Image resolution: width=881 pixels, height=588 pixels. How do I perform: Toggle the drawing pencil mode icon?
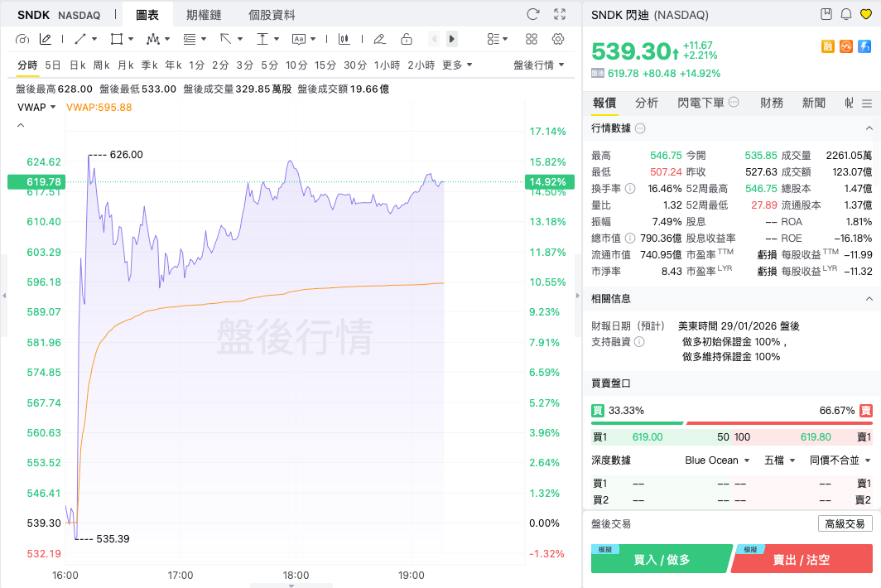point(46,40)
